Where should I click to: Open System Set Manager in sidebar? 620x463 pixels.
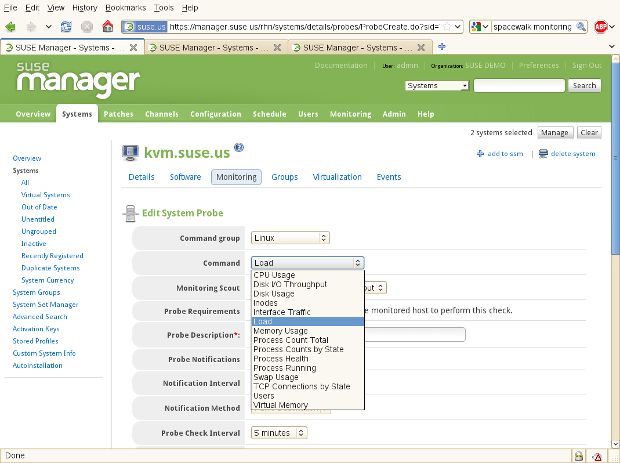coord(45,304)
